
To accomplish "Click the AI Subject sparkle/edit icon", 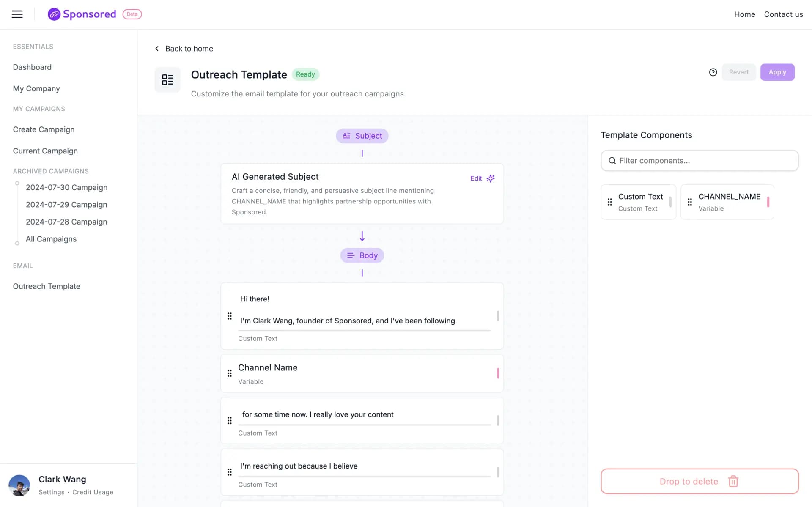I will [x=491, y=178].
